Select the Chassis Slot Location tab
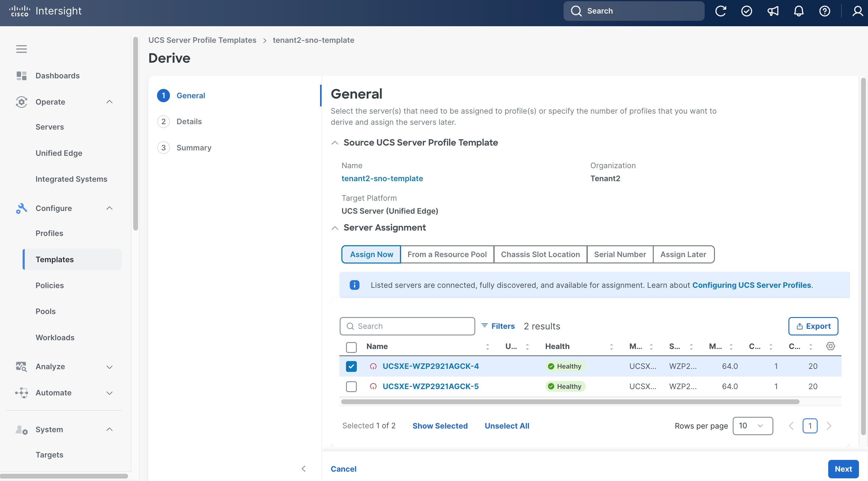 [540, 254]
